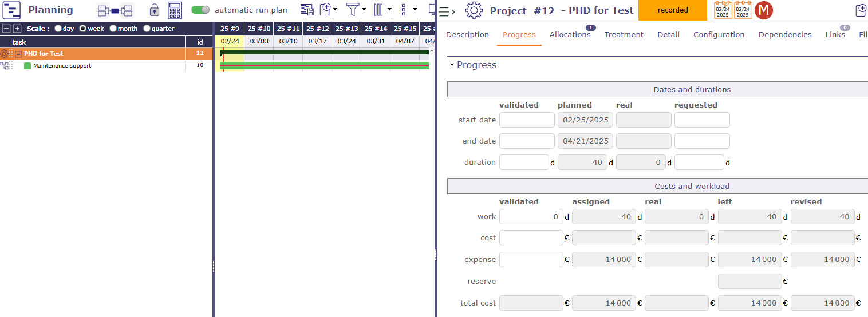Click the requested duration field
Screen dimensions: 868x317
(699, 162)
